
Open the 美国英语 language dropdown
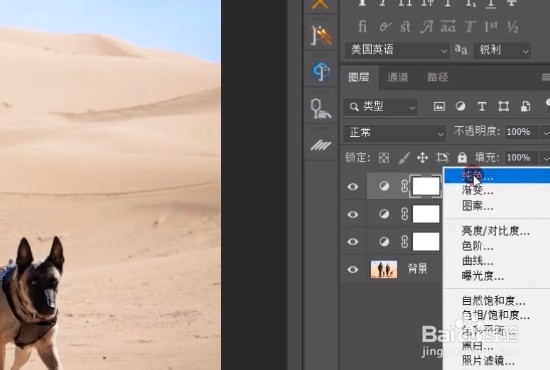point(397,50)
